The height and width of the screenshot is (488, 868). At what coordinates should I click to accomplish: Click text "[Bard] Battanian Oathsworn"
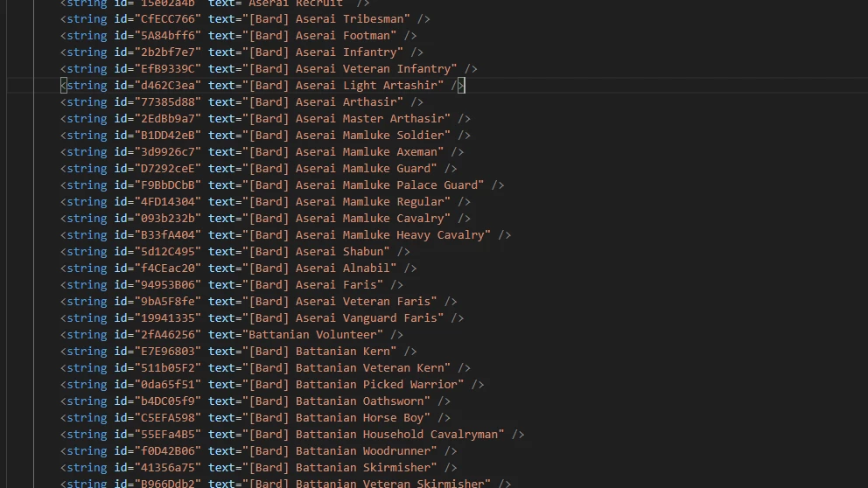coord(337,401)
